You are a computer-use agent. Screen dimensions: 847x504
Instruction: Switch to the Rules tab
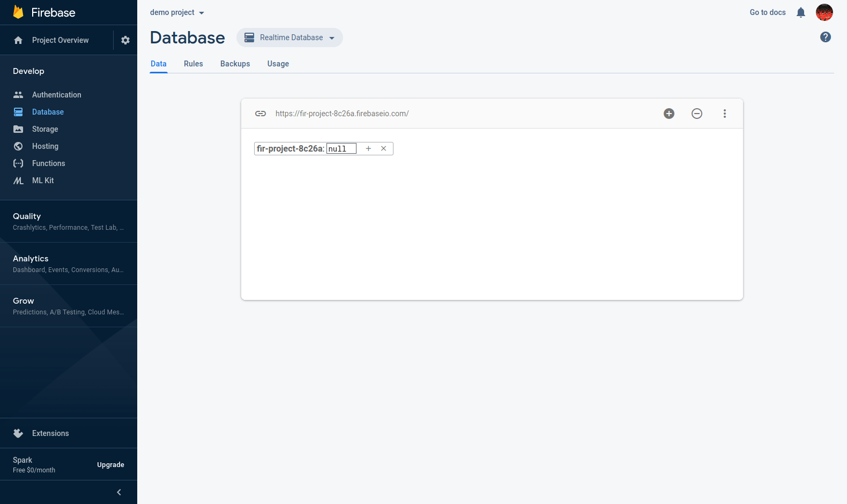point(194,64)
